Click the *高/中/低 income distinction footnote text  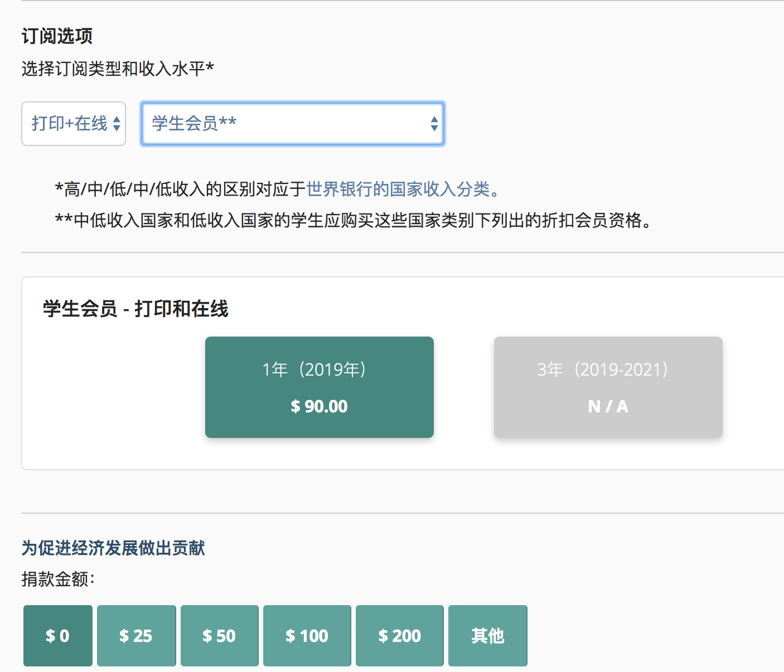pos(180,189)
